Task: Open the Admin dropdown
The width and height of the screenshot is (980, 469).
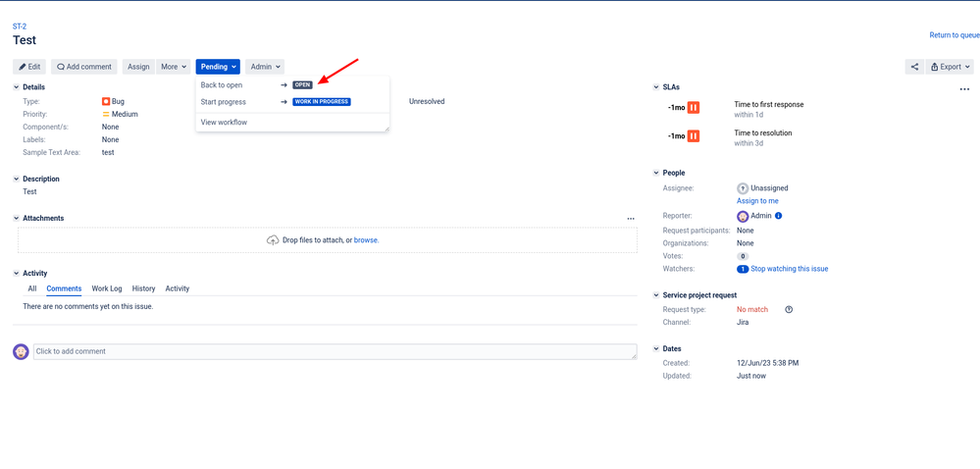Action: 265,67
